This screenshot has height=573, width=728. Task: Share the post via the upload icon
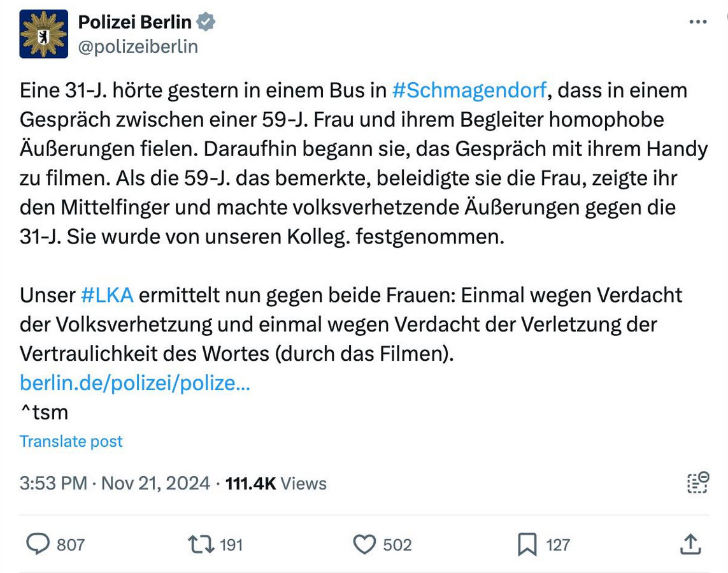coord(690,544)
